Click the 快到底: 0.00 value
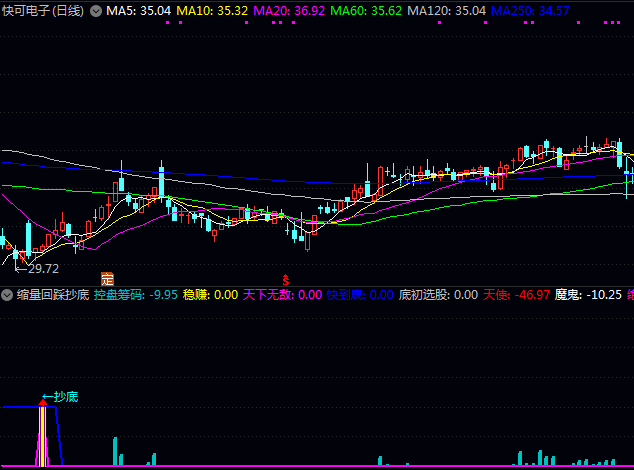This screenshot has width=634, height=470. point(360,295)
